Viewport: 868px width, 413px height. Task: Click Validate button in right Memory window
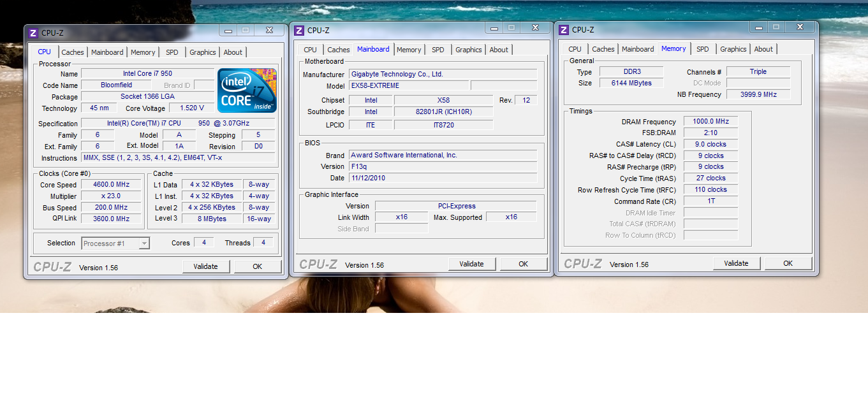pyautogui.click(x=737, y=263)
